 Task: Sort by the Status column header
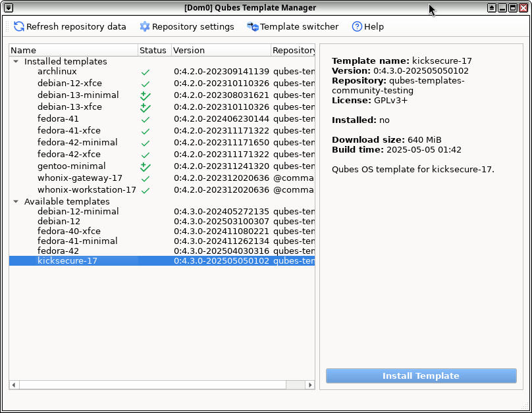coord(155,50)
